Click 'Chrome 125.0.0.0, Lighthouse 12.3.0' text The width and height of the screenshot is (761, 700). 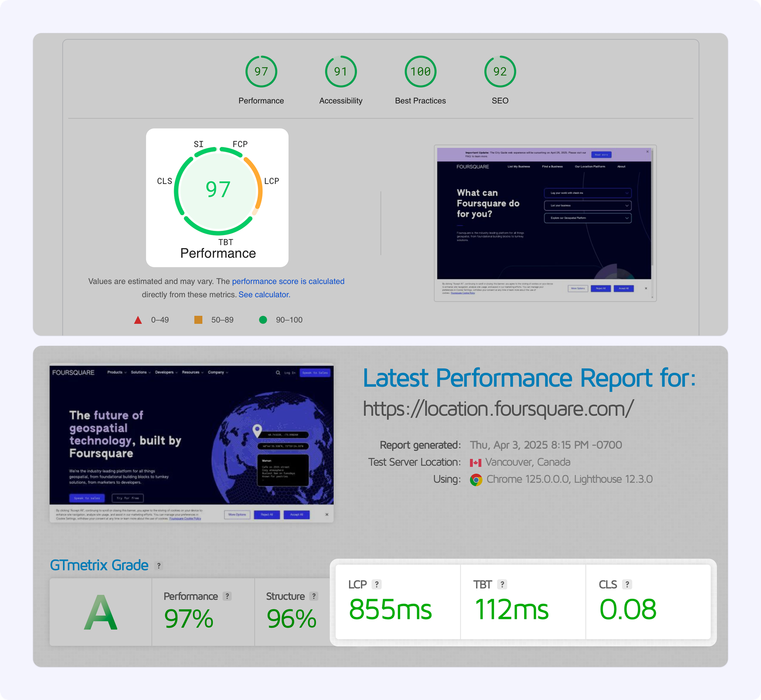click(x=570, y=479)
